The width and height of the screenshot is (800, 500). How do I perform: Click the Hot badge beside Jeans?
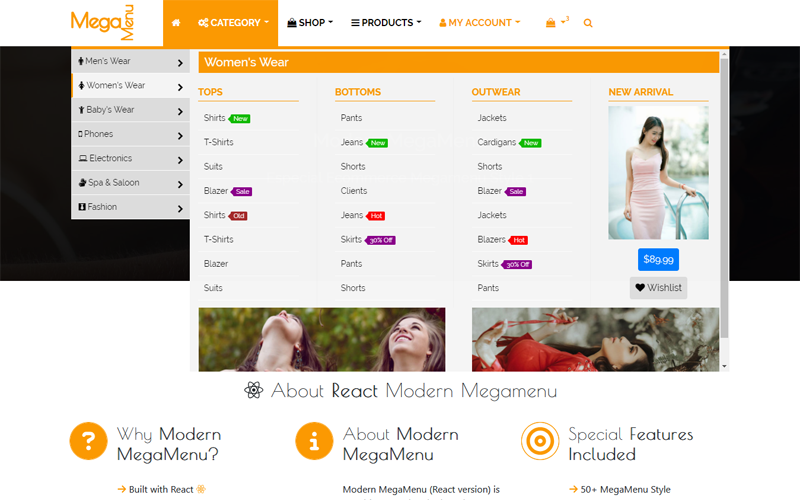[x=375, y=216]
